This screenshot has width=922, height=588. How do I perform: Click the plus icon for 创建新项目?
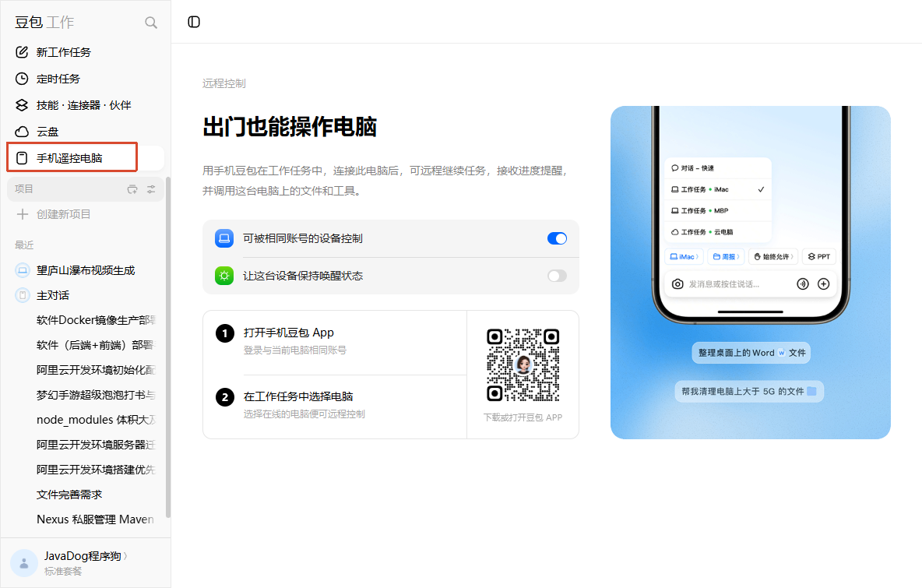tap(23, 215)
